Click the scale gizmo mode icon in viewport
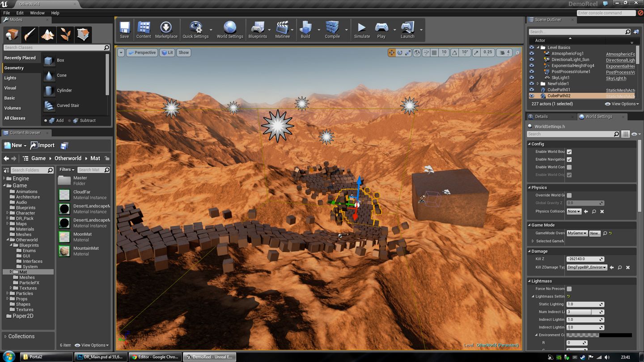The width and height of the screenshot is (644, 362). pyautogui.click(x=408, y=53)
